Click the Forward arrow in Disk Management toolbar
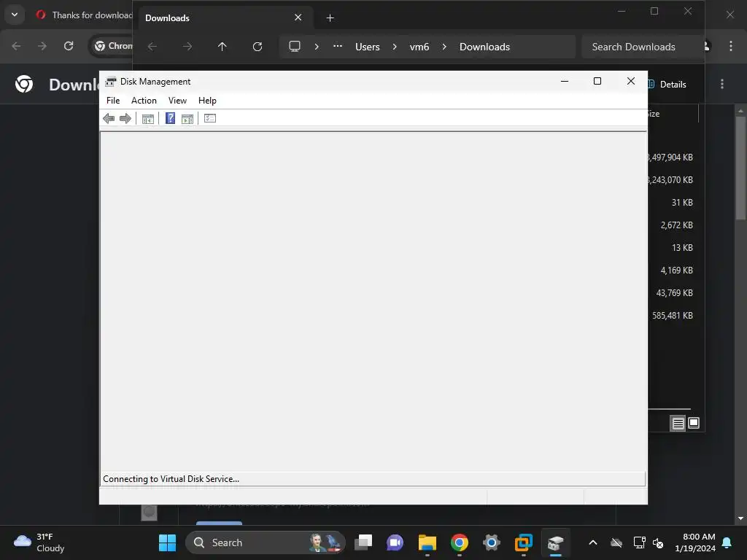This screenshot has width=747, height=560. [x=125, y=119]
